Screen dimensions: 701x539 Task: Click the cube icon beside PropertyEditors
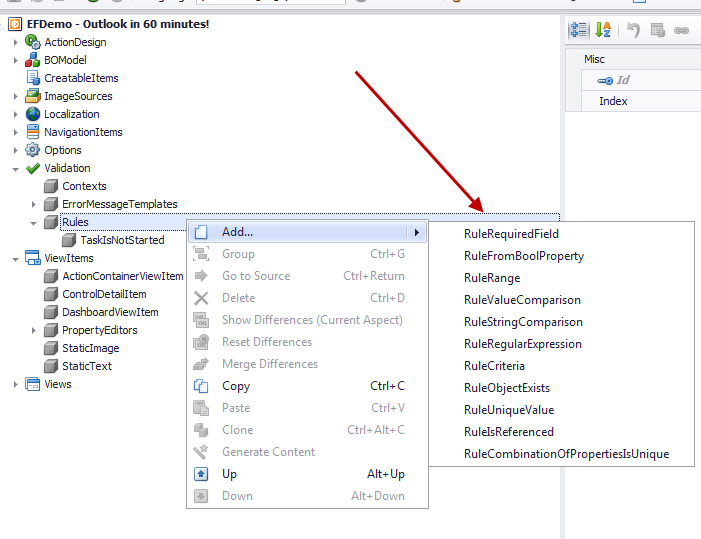point(51,330)
